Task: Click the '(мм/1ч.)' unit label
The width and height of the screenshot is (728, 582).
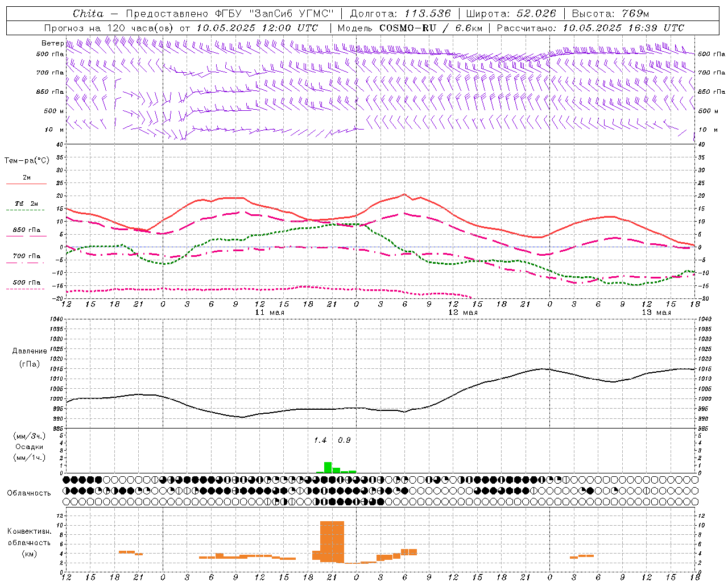Action: click(x=29, y=458)
